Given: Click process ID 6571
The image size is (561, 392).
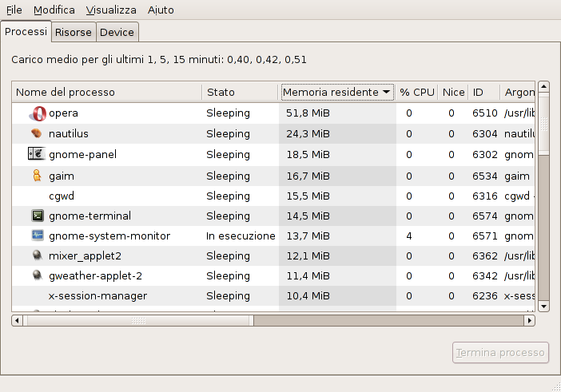Looking at the screenshot, I should 485,236.
